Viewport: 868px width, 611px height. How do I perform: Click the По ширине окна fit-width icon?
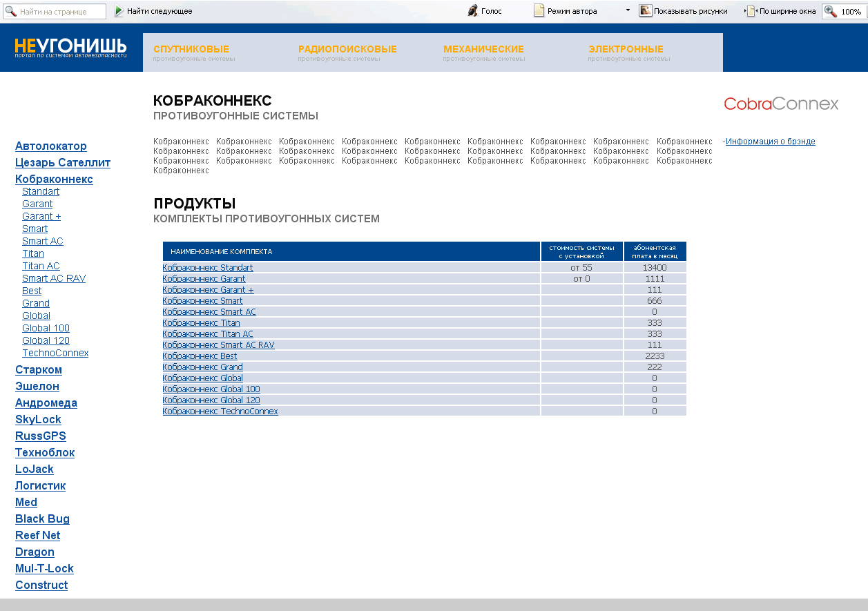point(751,11)
